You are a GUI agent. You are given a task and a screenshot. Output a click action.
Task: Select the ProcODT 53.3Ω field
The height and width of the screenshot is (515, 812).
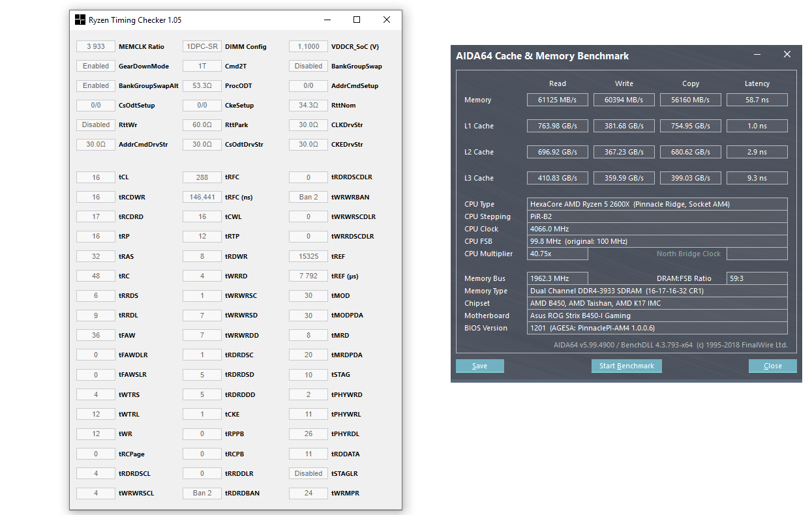click(202, 85)
